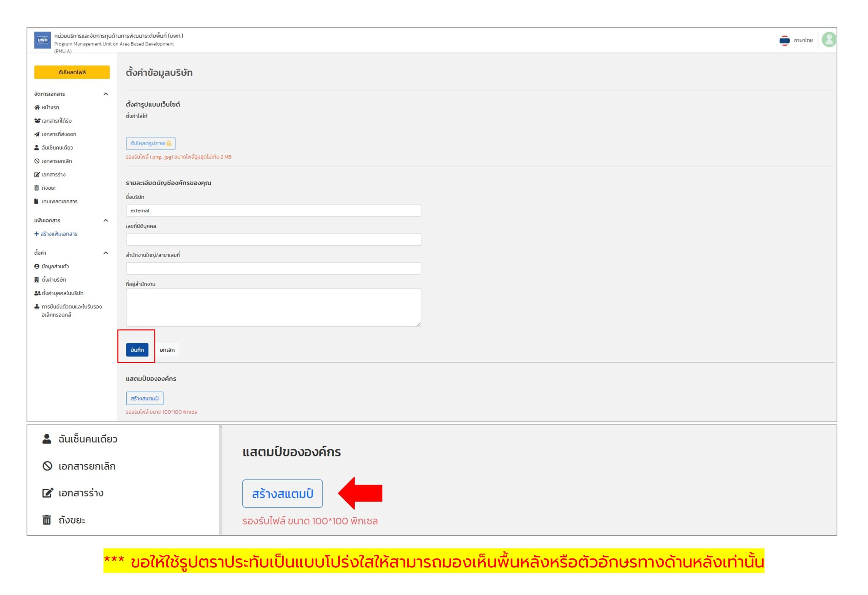Click the สร้างสแตมป์ button in the form
868x595 pixels.
click(144, 399)
